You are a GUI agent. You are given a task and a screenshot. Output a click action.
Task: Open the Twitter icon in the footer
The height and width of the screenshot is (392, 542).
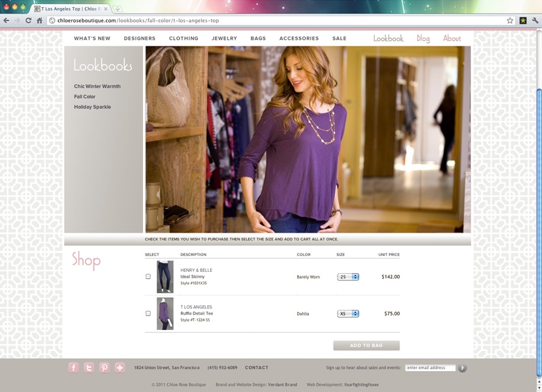point(89,367)
